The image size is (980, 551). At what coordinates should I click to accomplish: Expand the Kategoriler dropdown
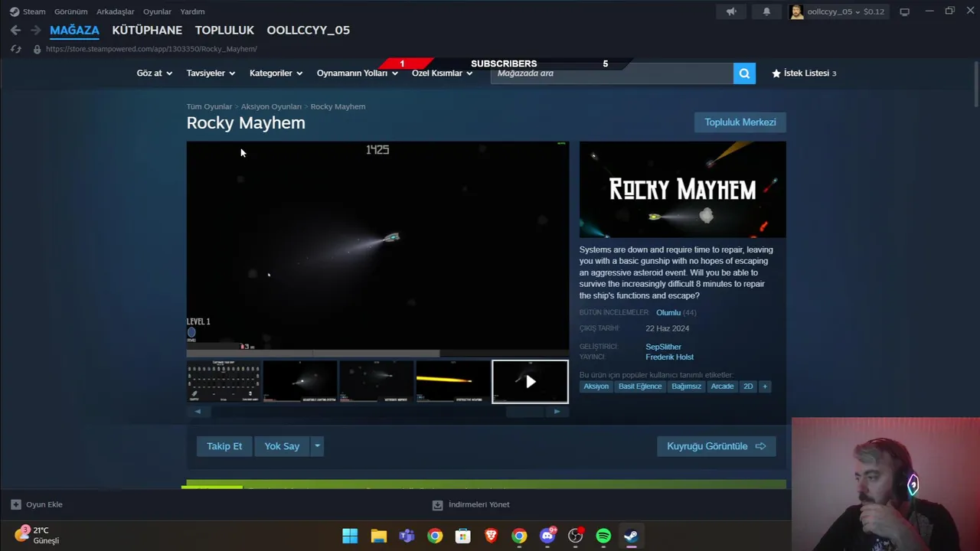276,73
